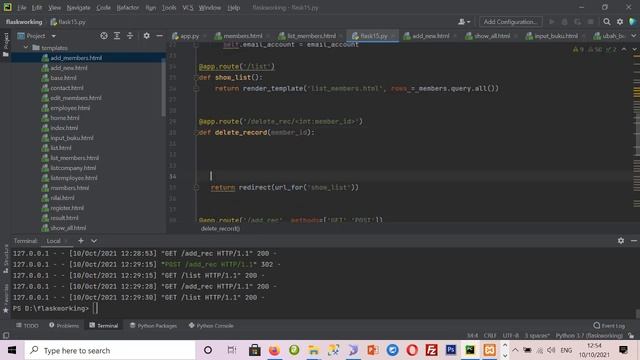Open FileZilla from the taskbar
The width and height of the screenshot is (640, 360).
[x=431, y=350]
